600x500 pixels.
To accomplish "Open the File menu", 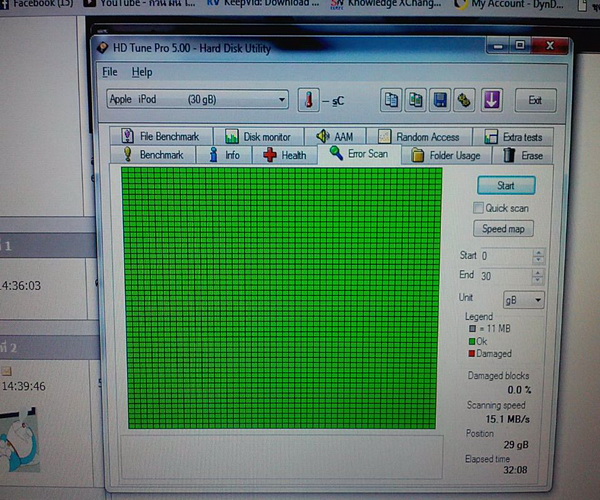I will pyautogui.click(x=110, y=72).
